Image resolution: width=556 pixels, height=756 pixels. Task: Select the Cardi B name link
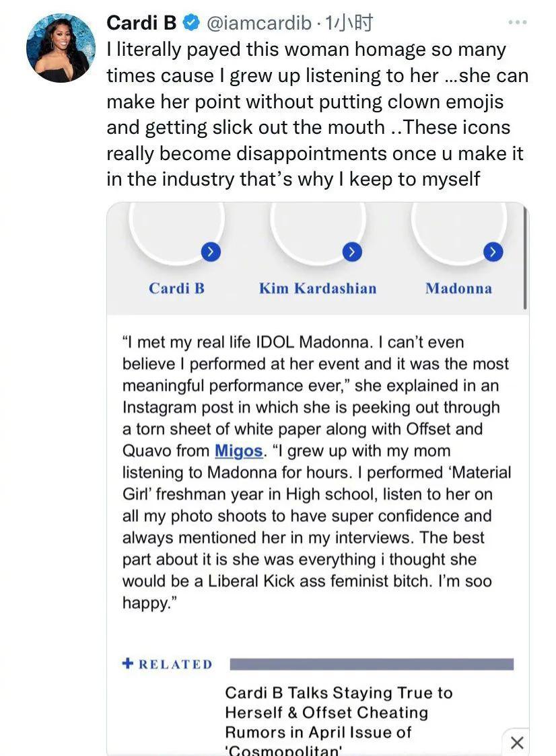click(x=176, y=289)
